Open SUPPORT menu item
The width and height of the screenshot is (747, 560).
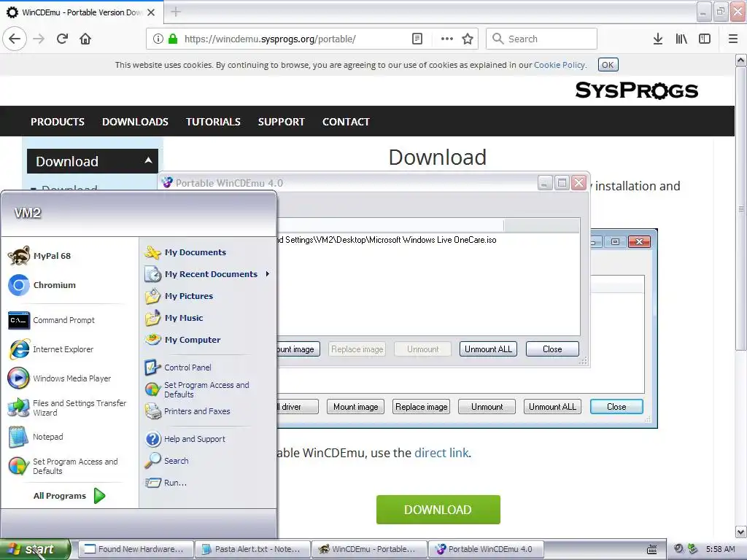point(281,122)
